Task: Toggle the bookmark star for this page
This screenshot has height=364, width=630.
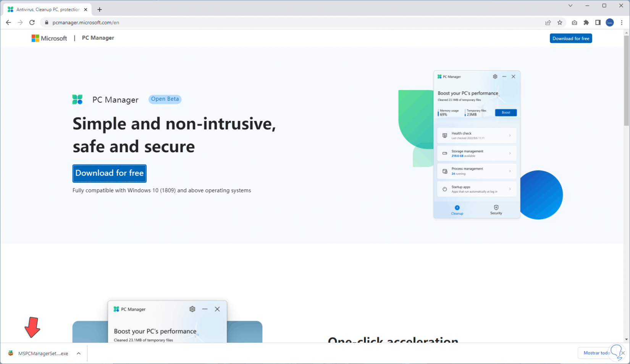Action: pyautogui.click(x=560, y=23)
